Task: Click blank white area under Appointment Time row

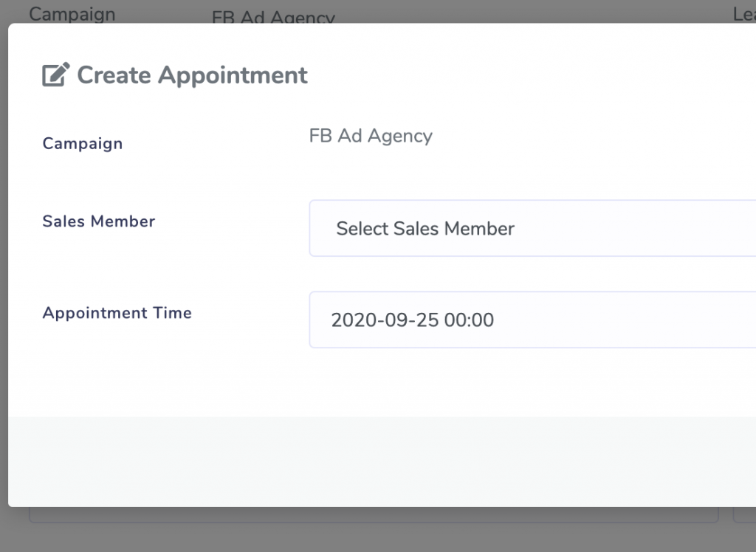Action: [x=369, y=384]
